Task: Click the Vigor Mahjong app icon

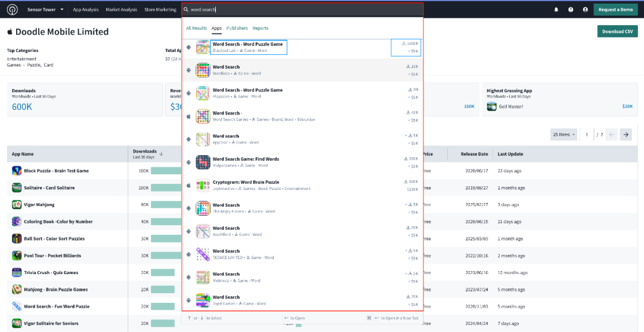Action: pos(17,204)
